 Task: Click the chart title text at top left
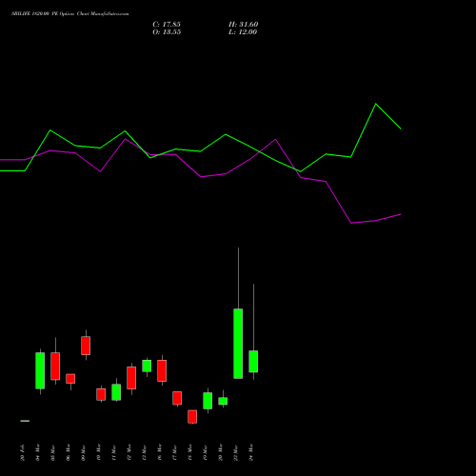tap(70, 14)
